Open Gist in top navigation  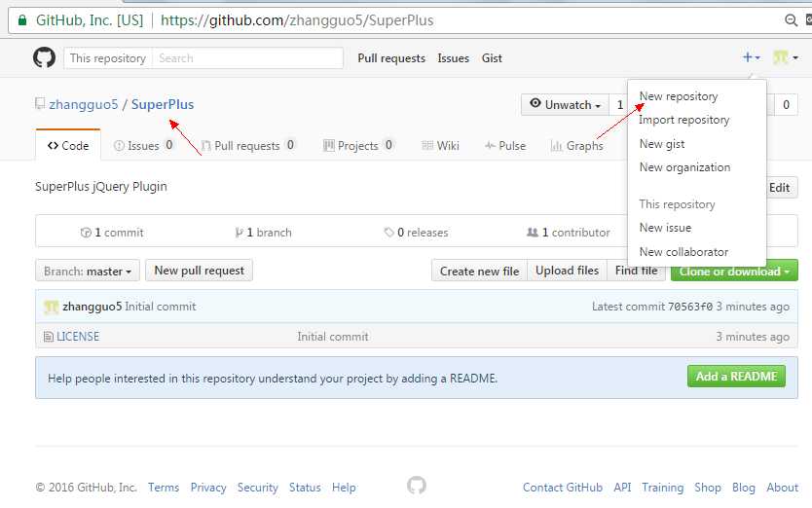[x=492, y=58]
